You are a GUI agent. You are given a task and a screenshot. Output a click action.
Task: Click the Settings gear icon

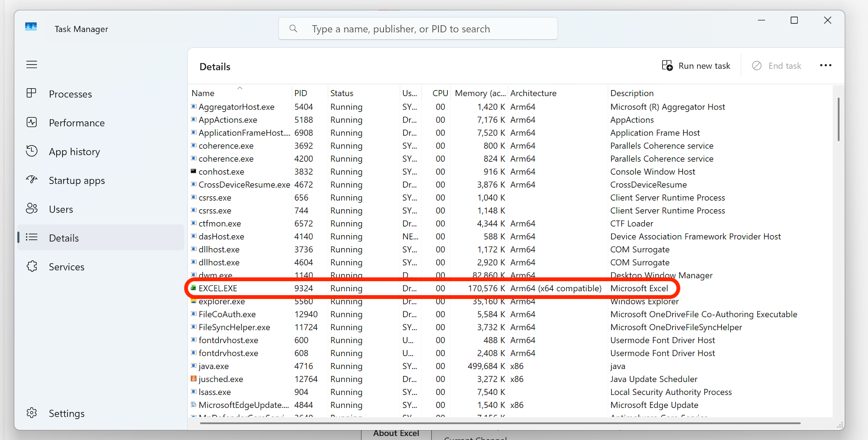(32, 413)
